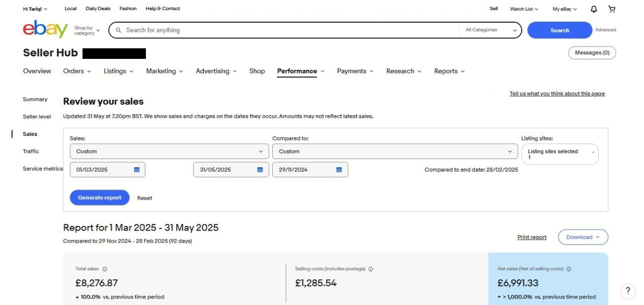Open the Listing sites selected dropdown
Screen dimensions: 644x305
coord(560,155)
